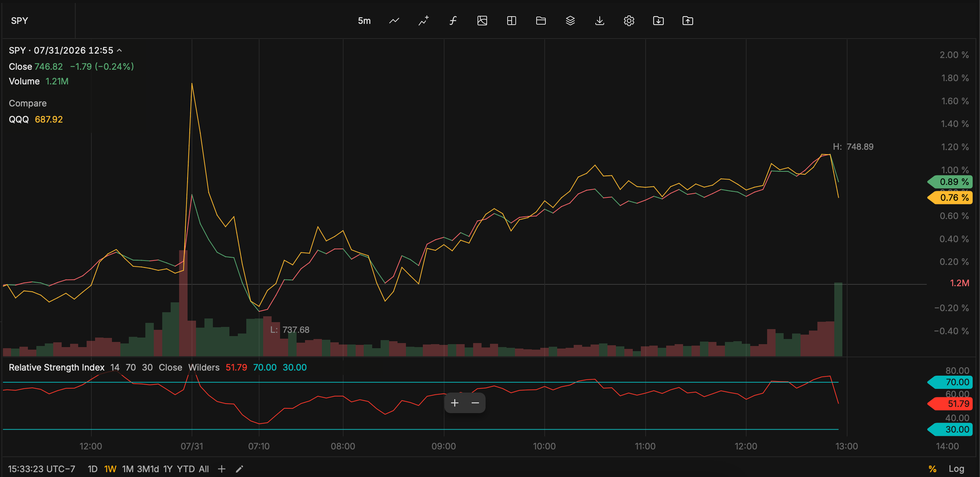The height and width of the screenshot is (477, 980).
Task: Click the yellow 0.76 % QQQ label
Action: [x=950, y=197]
